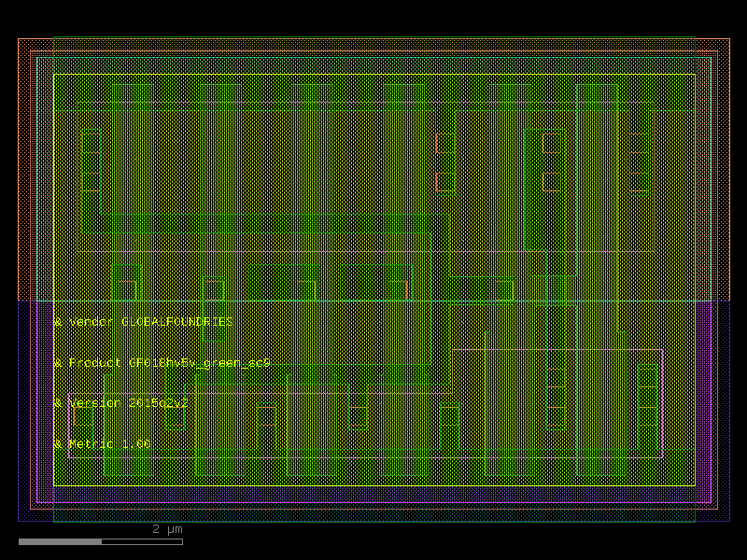Click the '2 µm' scale label

tap(167, 529)
